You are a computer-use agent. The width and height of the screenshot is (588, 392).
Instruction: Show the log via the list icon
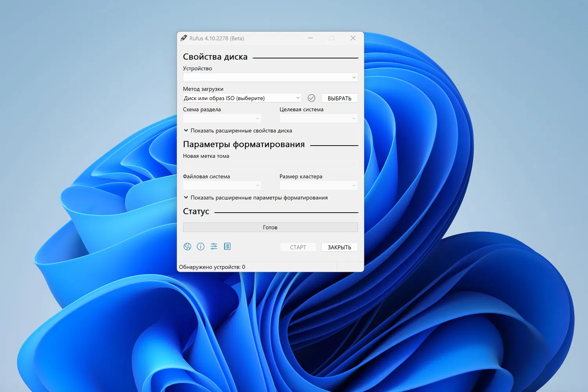pos(227,246)
